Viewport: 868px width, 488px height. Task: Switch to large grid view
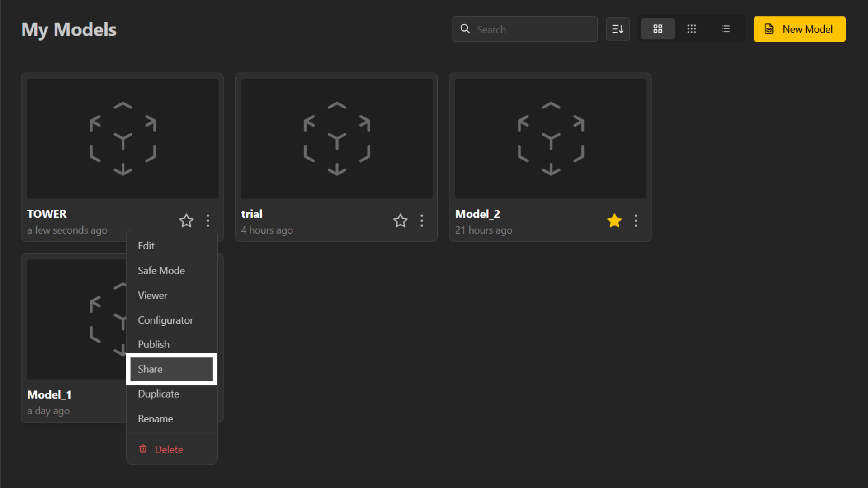coord(658,29)
